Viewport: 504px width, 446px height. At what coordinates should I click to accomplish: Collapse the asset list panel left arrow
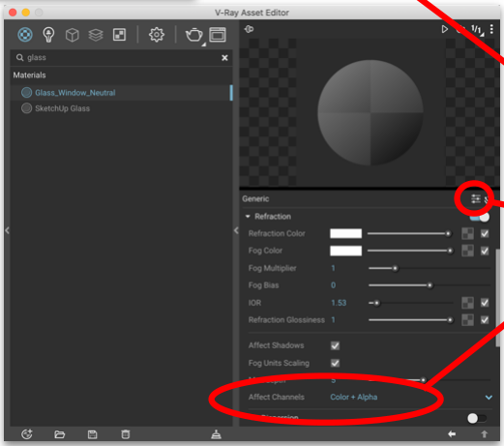tap(7, 230)
